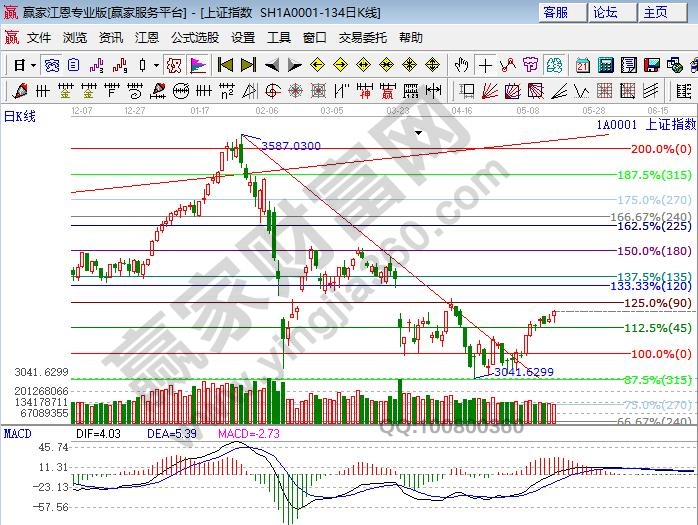This screenshot has height=525, width=698.
Task: Toggle the crosshair cursor tool
Action: 485,65
